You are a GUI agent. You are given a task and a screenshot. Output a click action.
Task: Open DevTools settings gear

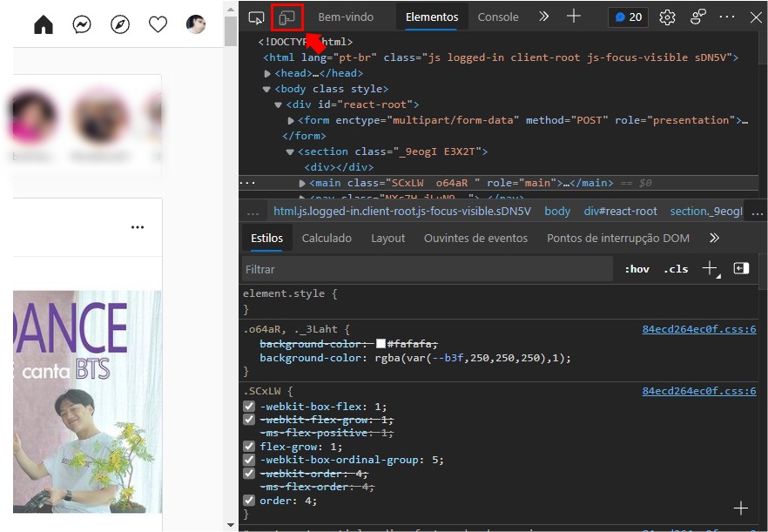[x=667, y=17]
